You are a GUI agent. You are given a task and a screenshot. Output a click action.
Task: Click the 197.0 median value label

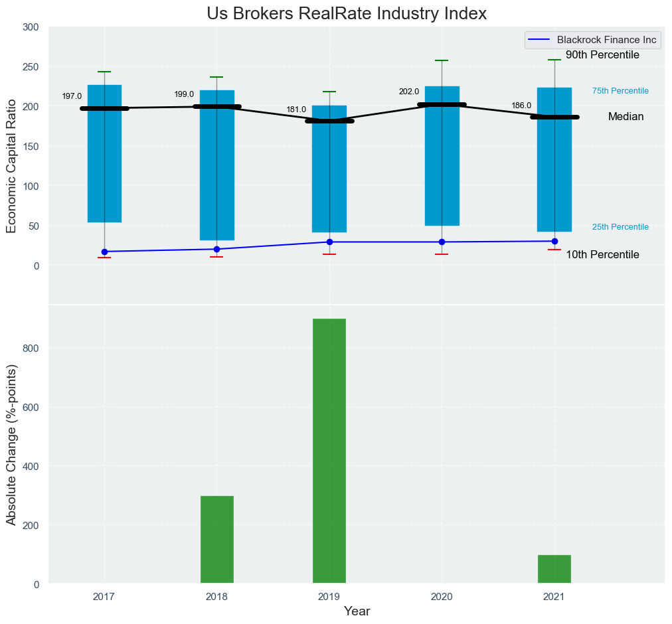(72, 96)
